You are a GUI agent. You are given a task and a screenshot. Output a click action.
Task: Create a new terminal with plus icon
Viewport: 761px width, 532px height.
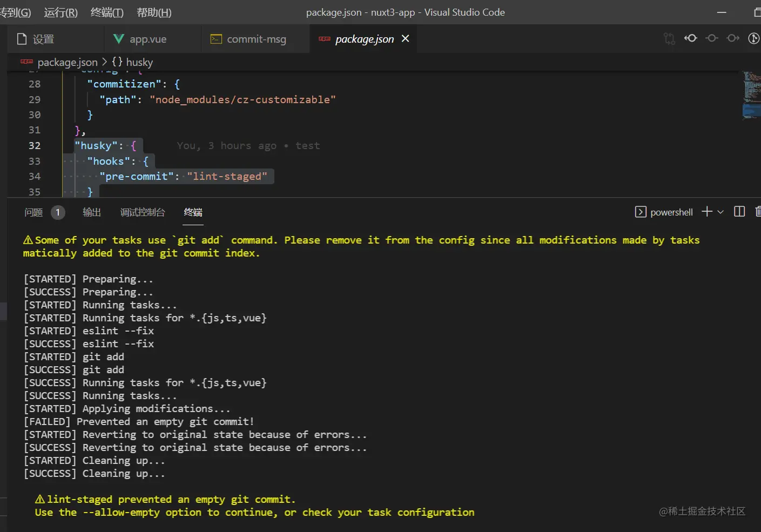(x=706, y=212)
